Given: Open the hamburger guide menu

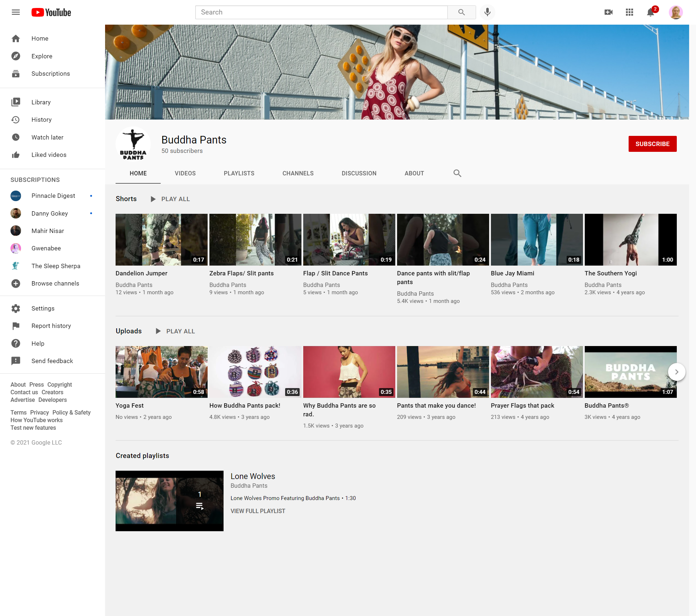Looking at the screenshot, I should tap(16, 12).
